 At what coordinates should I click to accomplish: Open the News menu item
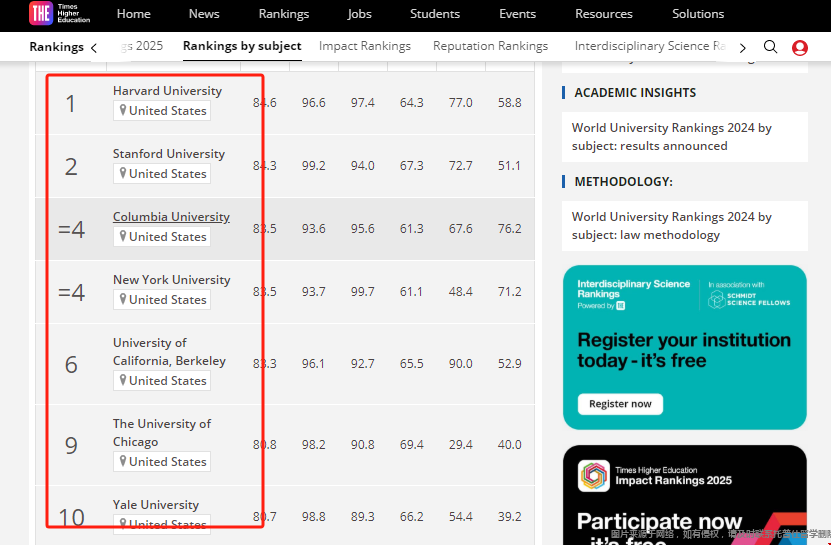(204, 14)
